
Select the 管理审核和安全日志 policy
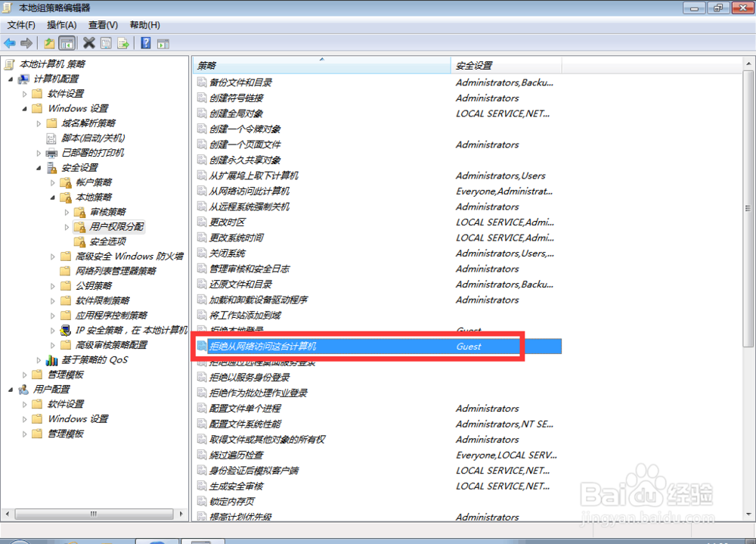249,269
